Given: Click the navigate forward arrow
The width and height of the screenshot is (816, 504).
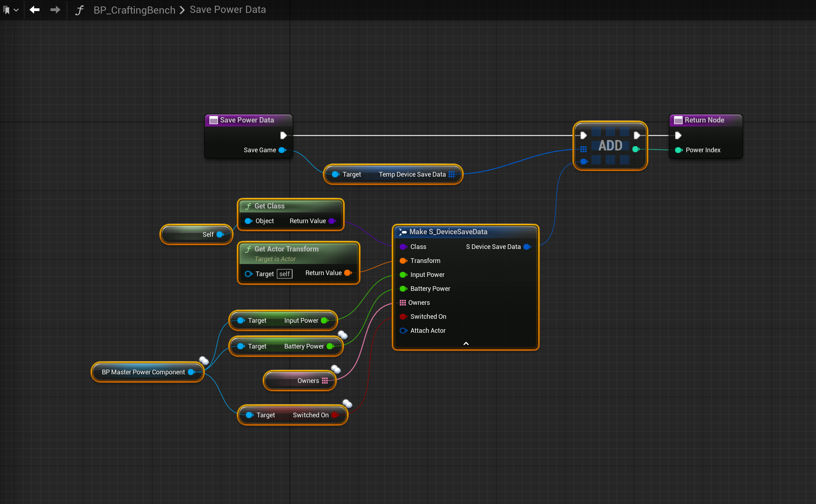Looking at the screenshot, I should [55, 10].
